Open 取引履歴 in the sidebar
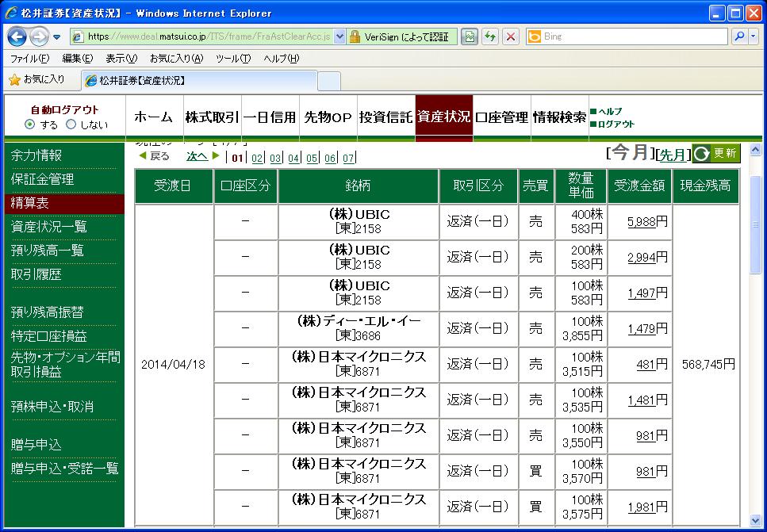The image size is (767, 532). coord(36,274)
